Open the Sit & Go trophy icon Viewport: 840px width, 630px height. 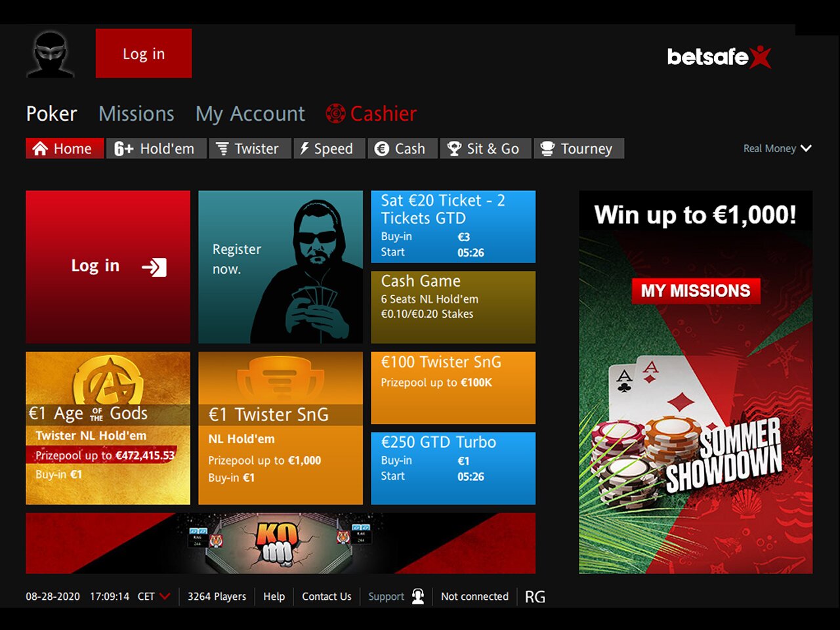coord(454,149)
